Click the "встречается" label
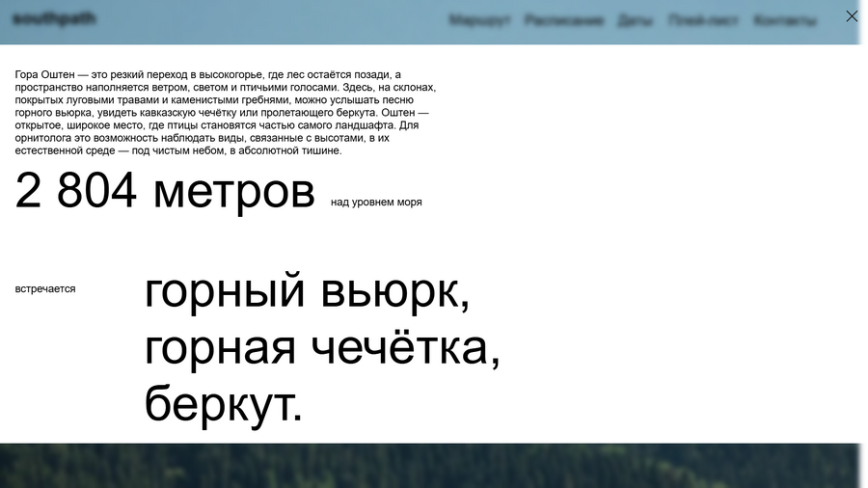868x488 pixels. pos(45,288)
